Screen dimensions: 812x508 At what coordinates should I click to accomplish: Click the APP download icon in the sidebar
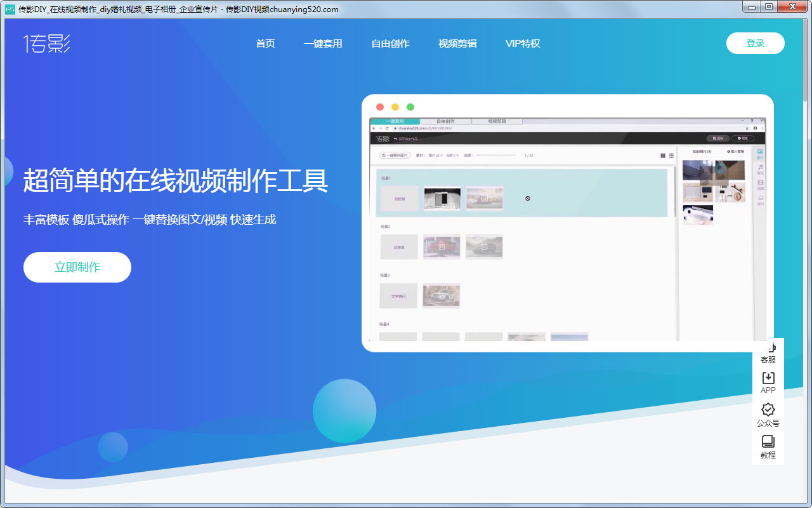pyautogui.click(x=768, y=382)
